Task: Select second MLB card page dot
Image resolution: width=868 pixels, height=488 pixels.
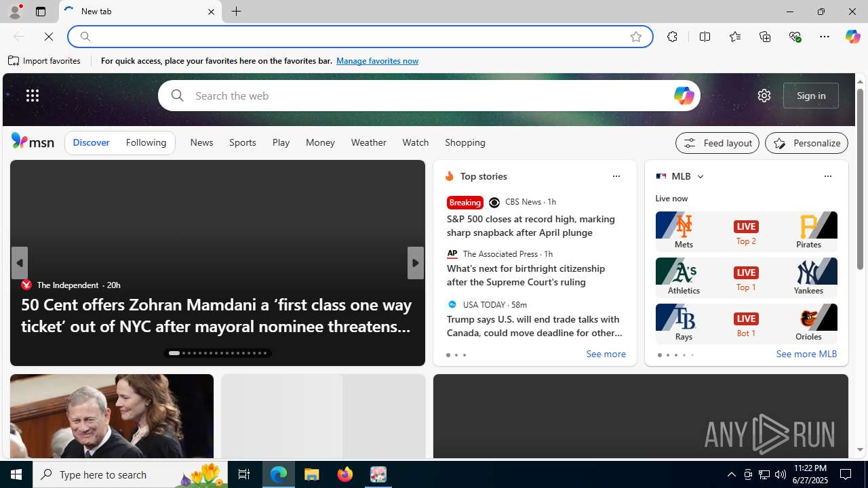Action: pos(667,355)
